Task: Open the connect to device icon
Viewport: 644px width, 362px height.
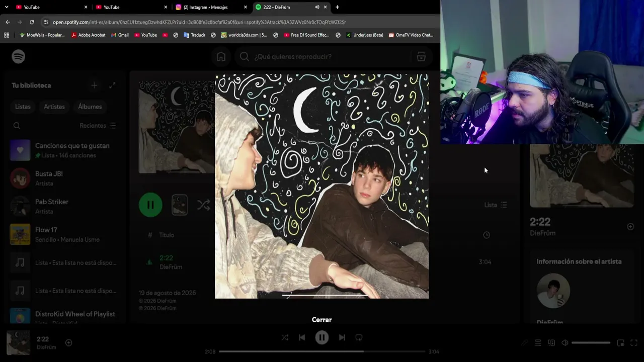Action: coord(551,343)
